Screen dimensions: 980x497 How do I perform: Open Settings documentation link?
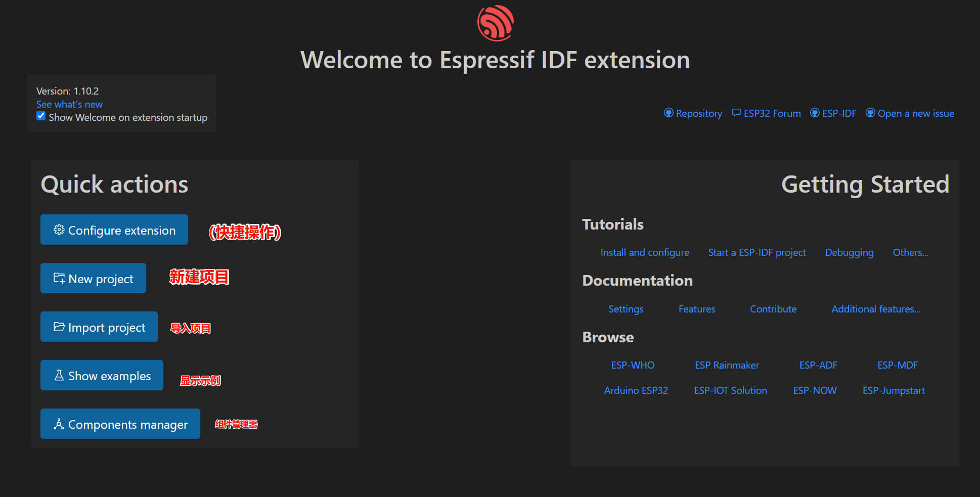626,309
